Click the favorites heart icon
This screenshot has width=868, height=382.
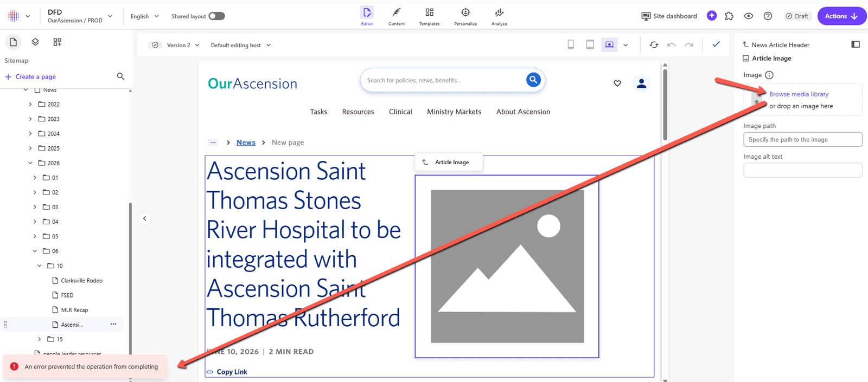(x=617, y=83)
